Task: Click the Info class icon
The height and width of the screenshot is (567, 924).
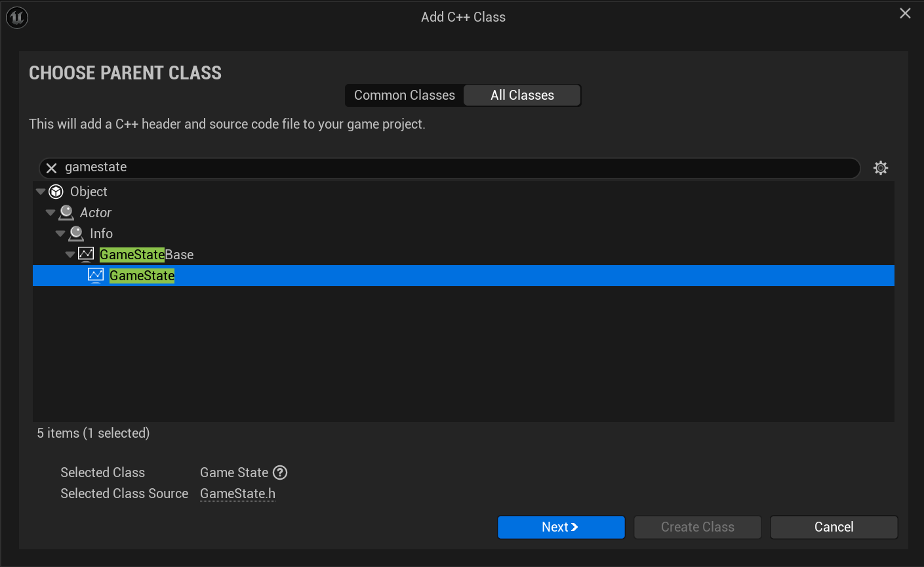Action: tap(76, 234)
